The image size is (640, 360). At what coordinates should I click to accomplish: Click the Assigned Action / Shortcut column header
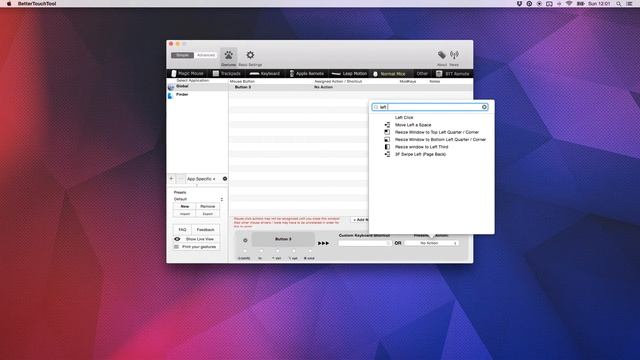(x=338, y=82)
